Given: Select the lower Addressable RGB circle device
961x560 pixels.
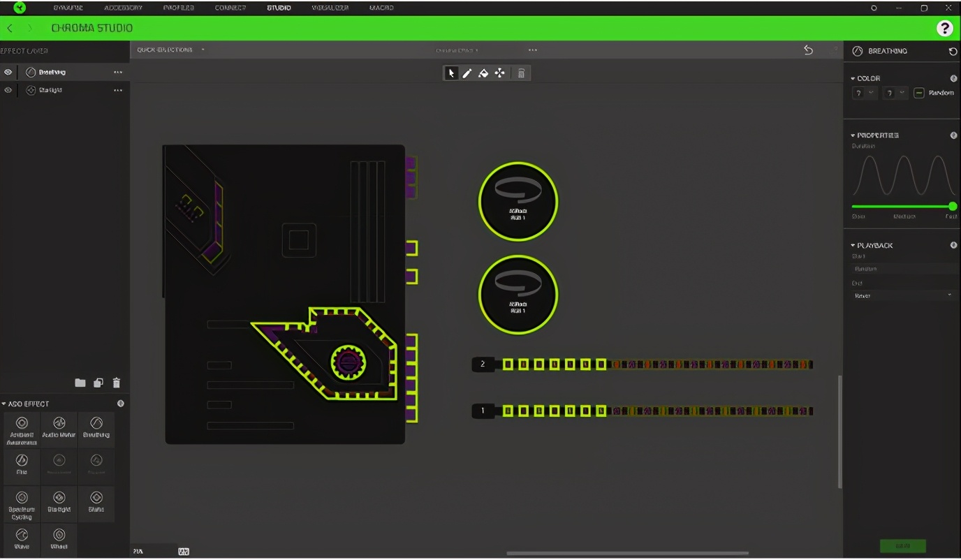Looking at the screenshot, I should 518,294.
